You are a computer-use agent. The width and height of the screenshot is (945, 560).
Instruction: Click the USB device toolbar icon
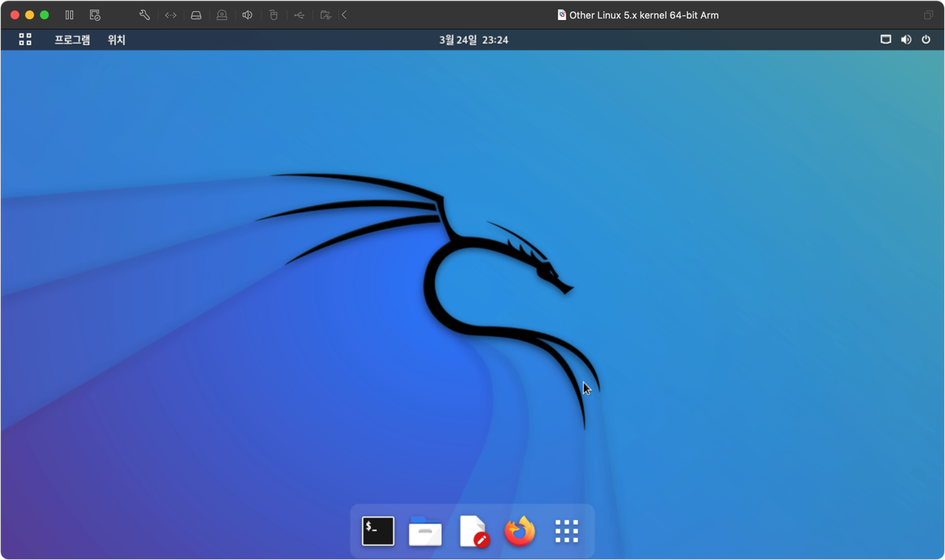tap(299, 15)
